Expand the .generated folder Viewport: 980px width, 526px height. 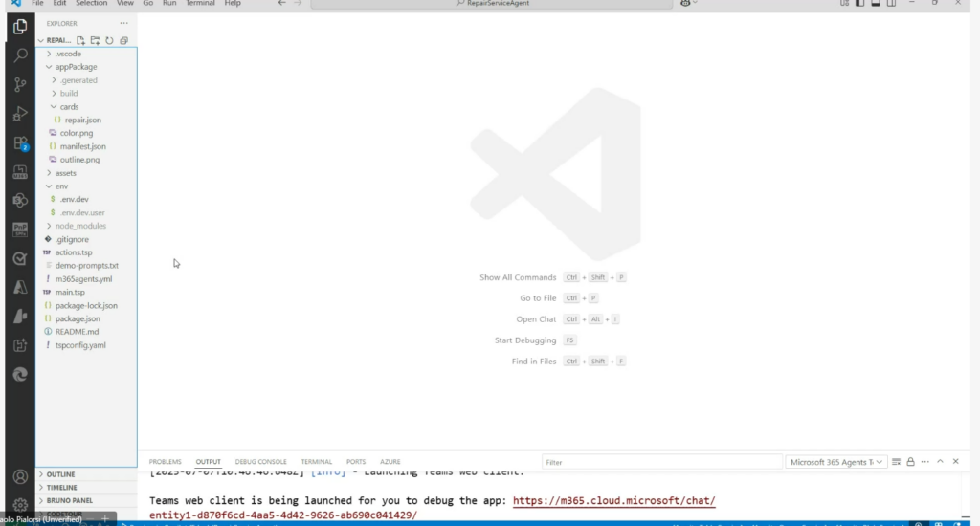coord(78,80)
